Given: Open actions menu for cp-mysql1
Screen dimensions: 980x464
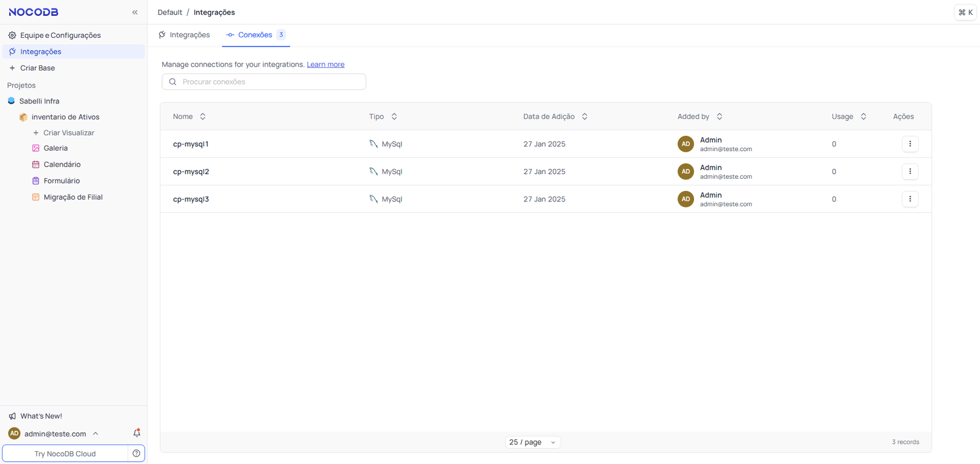Looking at the screenshot, I should click(x=910, y=144).
